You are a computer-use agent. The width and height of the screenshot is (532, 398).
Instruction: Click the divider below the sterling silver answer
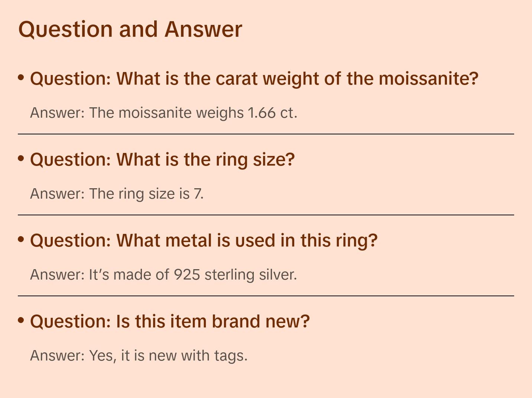pyautogui.click(x=266, y=296)
